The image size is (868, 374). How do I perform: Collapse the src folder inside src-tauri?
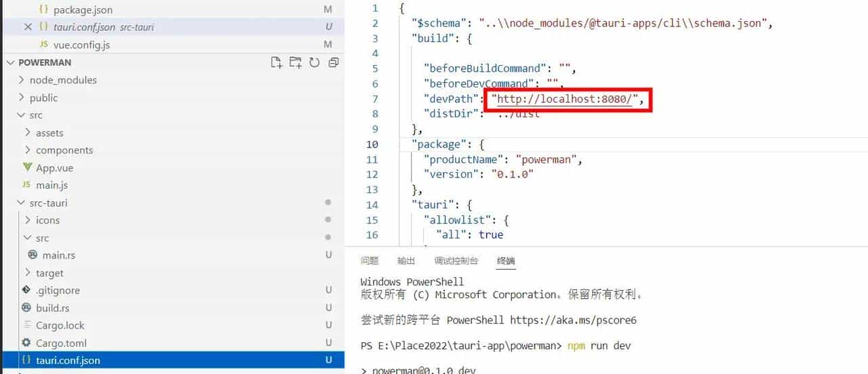pyautogui.click(x=28, y=238)
